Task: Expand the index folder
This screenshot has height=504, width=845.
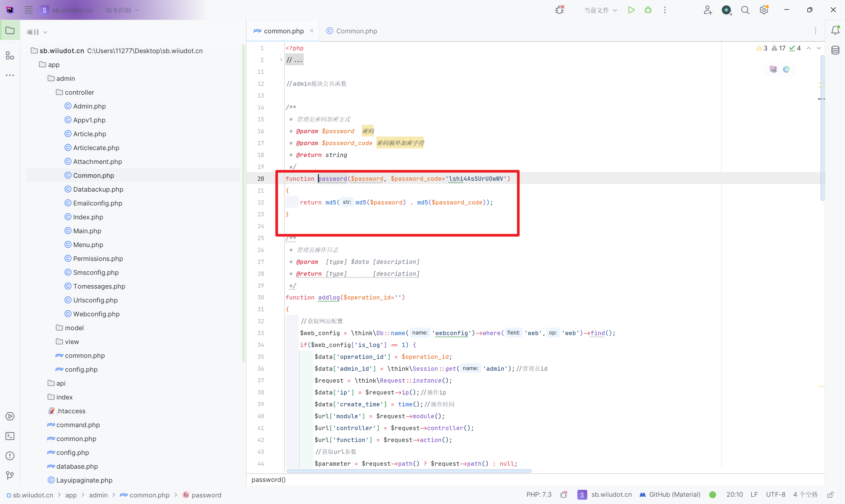Action: 43,397
